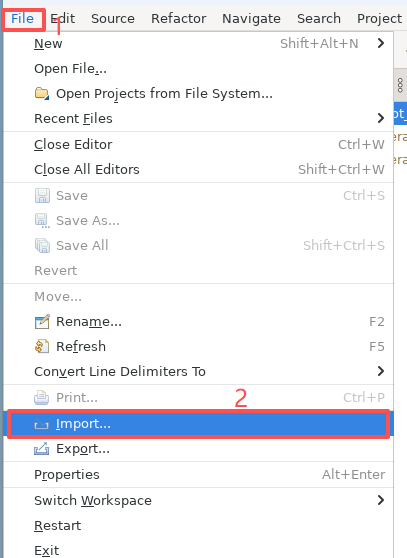Image resolution: width=407 pixels, height=558 pixels.
Task: Expand the Switch Workspace submenu arrow
Action: click(x=381, y=500)
